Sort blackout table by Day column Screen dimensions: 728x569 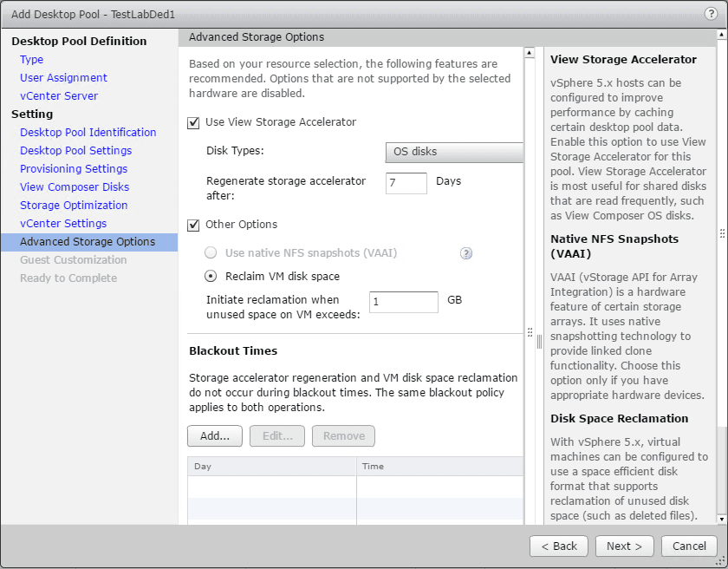tap(271, 466)
